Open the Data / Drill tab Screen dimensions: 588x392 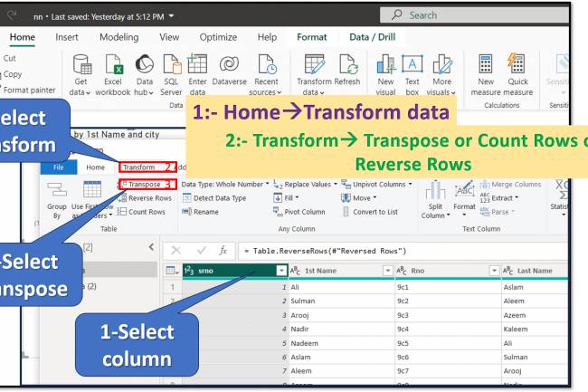click(373, 37)
